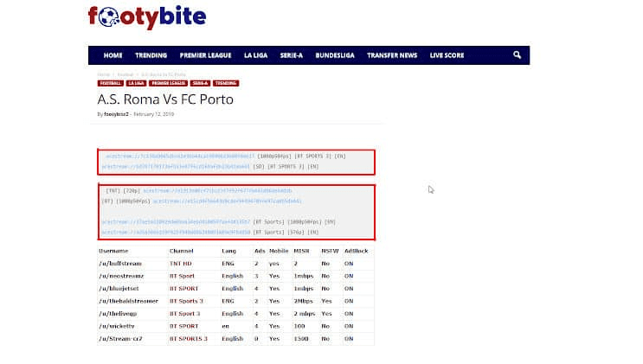Click the MISR column header
The image size is (643, 364).
(x=301, y=251)
